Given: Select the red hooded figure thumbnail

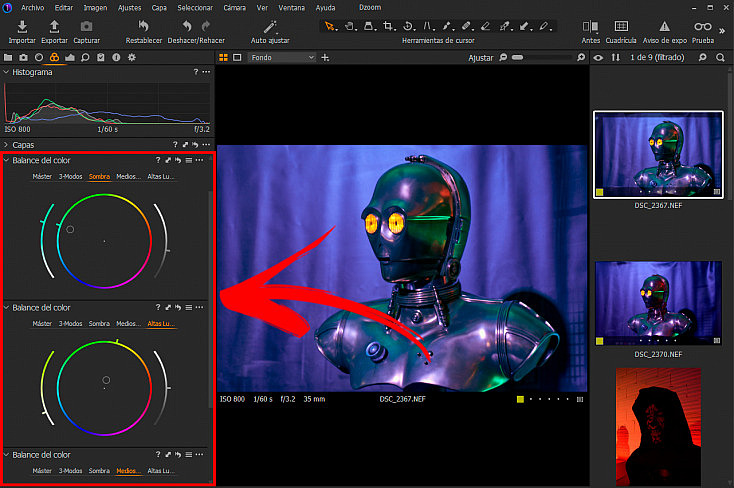Looking at the screenshot, I should tap(658, 427).
